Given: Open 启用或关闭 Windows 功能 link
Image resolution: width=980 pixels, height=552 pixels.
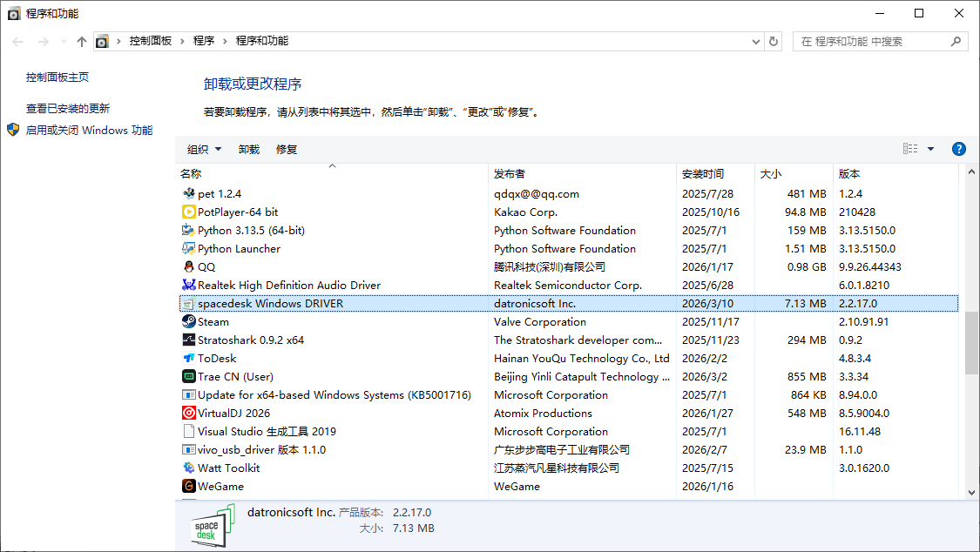Looking at the screenshot, I should 89,131.
